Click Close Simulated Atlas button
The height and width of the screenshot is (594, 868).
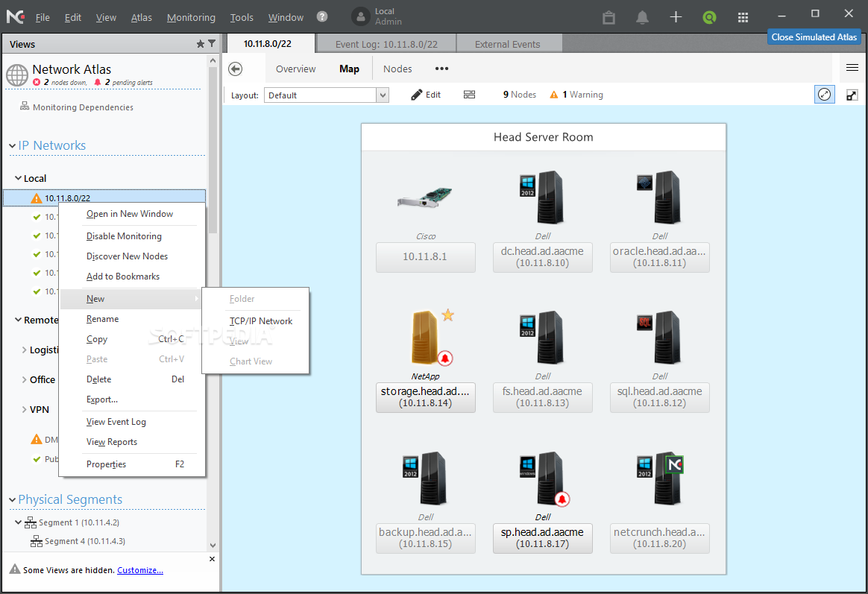click(x=814, y=37)
